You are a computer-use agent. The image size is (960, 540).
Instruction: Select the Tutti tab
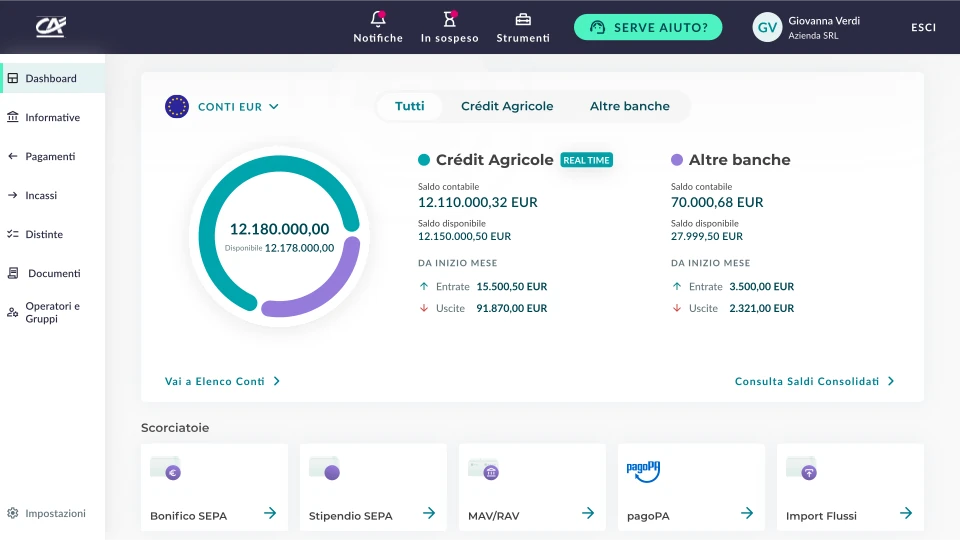click(410, 106)
